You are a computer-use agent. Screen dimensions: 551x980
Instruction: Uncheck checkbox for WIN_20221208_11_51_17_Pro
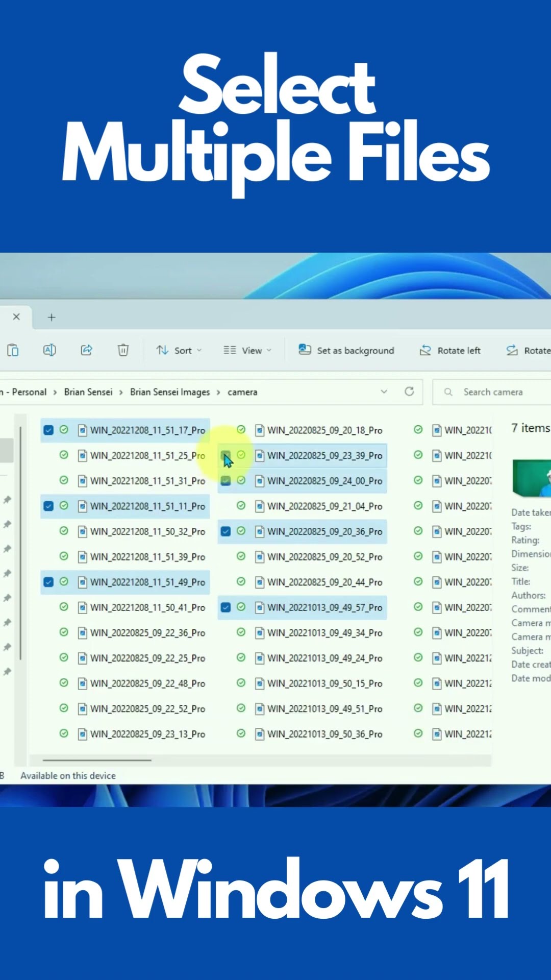tap(48, 430)
